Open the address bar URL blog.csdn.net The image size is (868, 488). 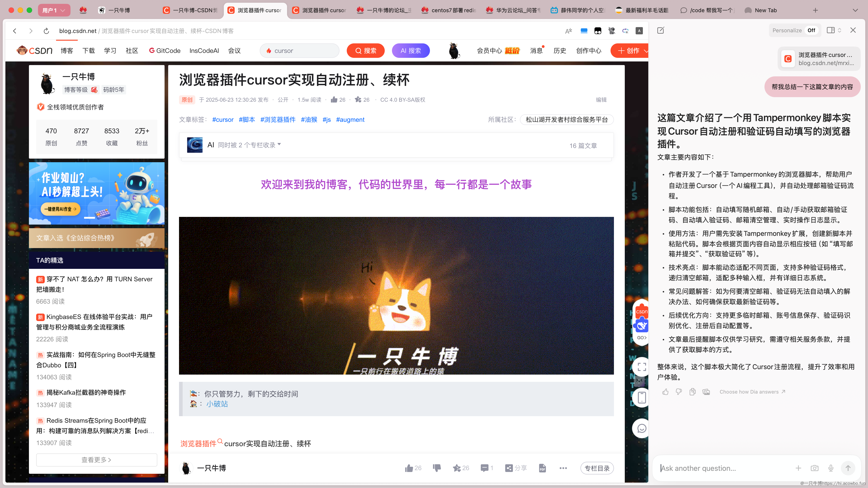[78, 31]
